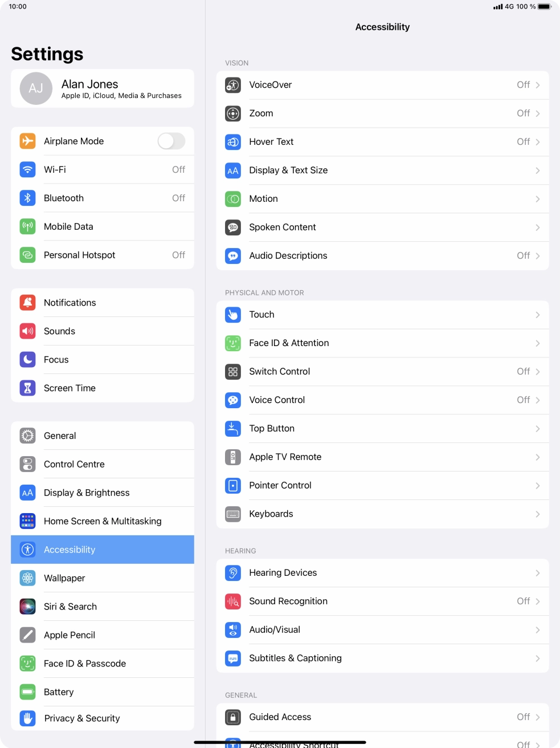Expand the Motion row chevron
Screen dimensions: 560x748
pyautogui.click(x=538, y=199)
